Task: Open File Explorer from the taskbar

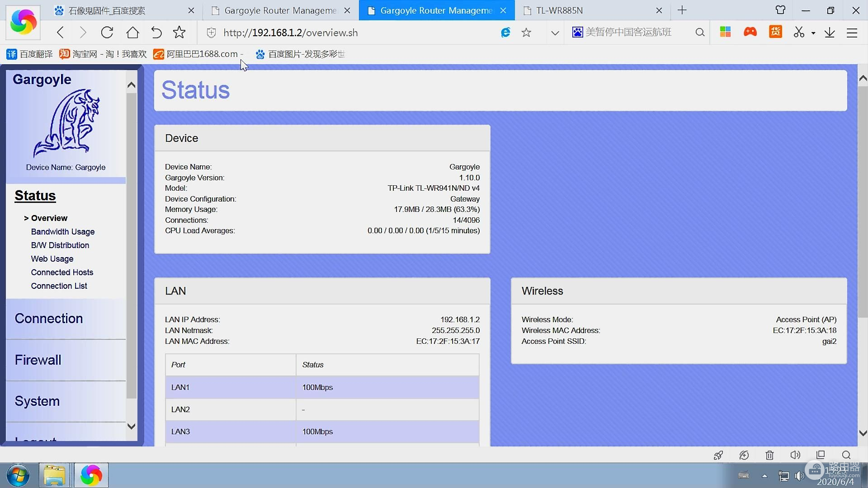Action: [x=54, y=475]
